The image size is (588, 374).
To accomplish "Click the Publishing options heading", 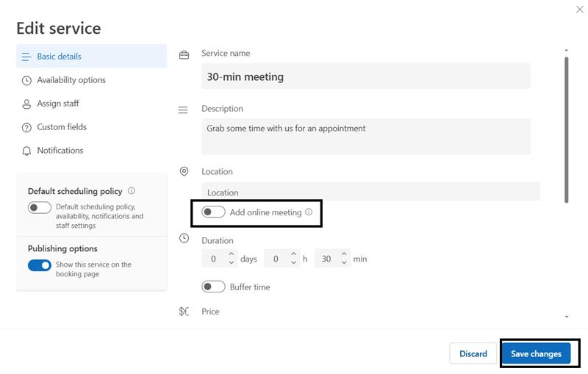I will [x=62, y=249].
